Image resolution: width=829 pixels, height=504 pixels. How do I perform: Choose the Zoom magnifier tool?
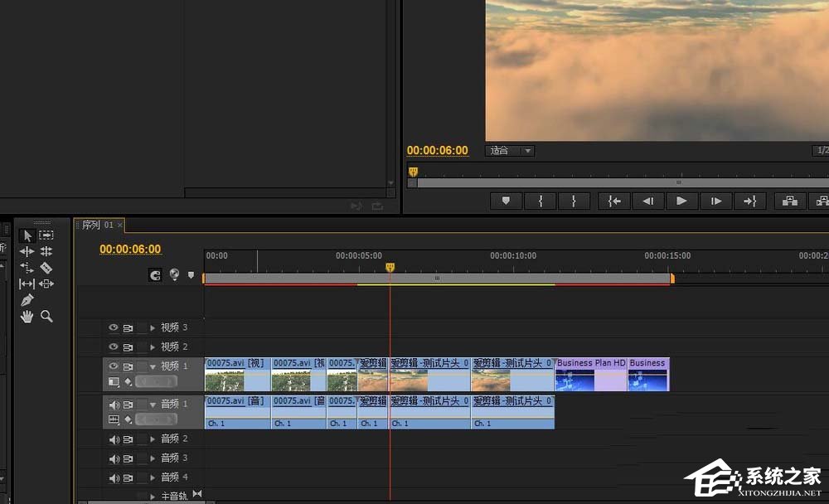click(46, 317)
